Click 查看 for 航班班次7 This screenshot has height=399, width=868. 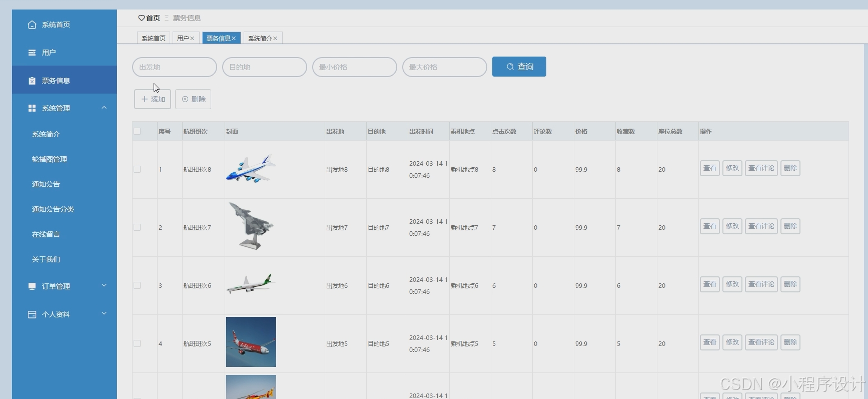coord(710,226)
